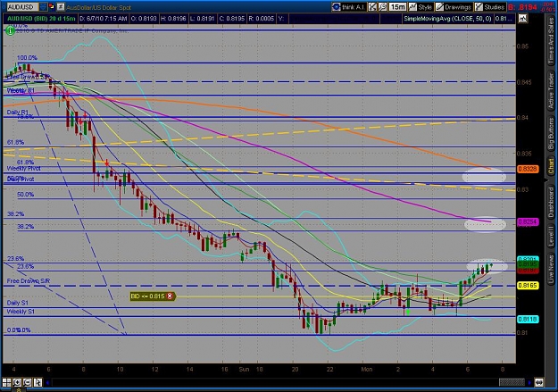Screen dimensions: 558x392
Task: Open the Drawings menu
Action: coord(454,7)
